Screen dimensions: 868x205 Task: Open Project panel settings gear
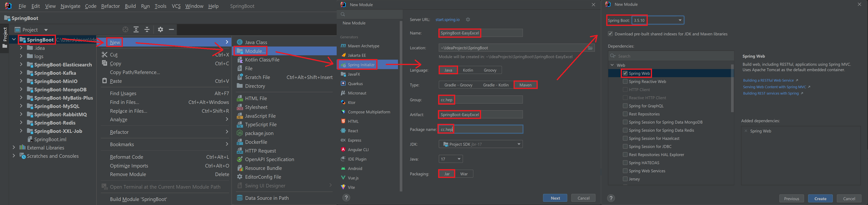(x=160, y=30)
